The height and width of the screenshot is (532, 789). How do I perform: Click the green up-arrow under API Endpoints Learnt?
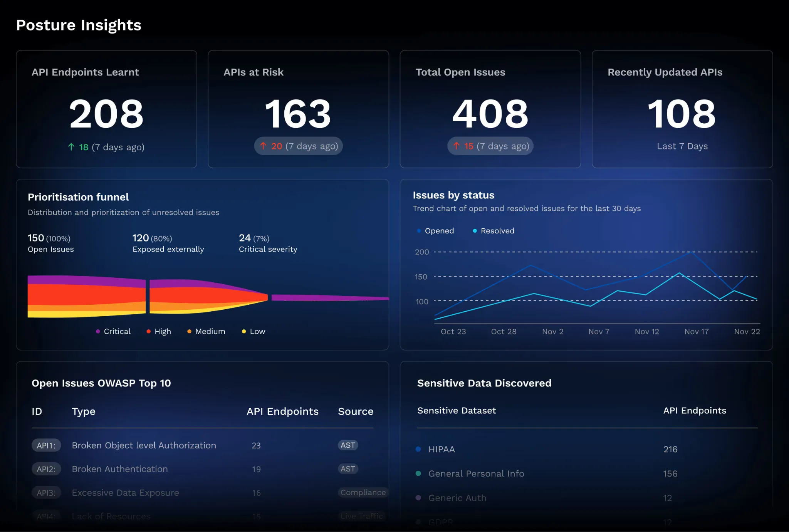[x=71, y=147]
